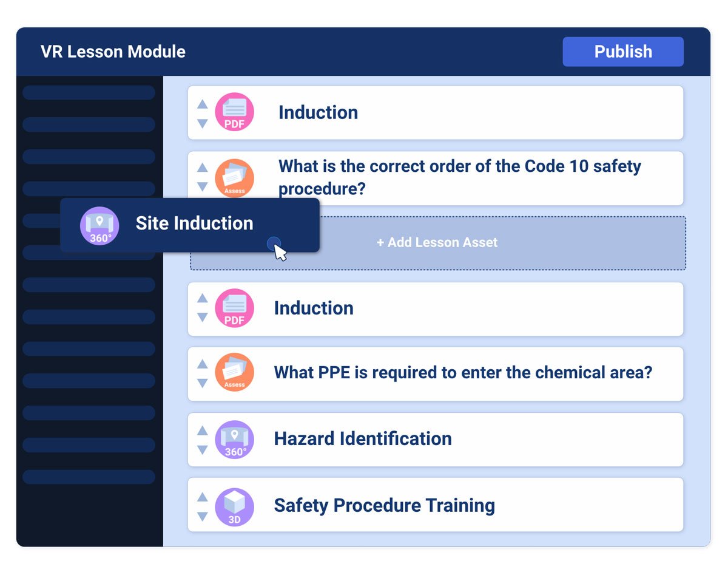Click the Publish button
This screenshot has width=728, height=575.
pyautogui.click(x=622, y=52)
